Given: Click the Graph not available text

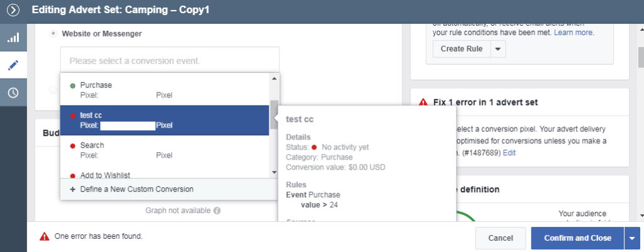Looking at the screenshot, I should coord(178,211).
